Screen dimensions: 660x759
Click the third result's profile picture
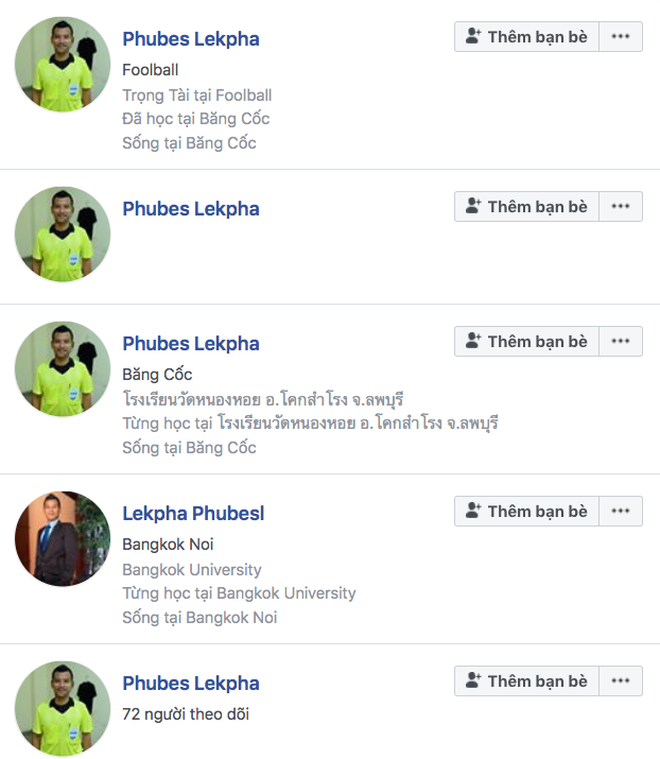pos(62,368)
